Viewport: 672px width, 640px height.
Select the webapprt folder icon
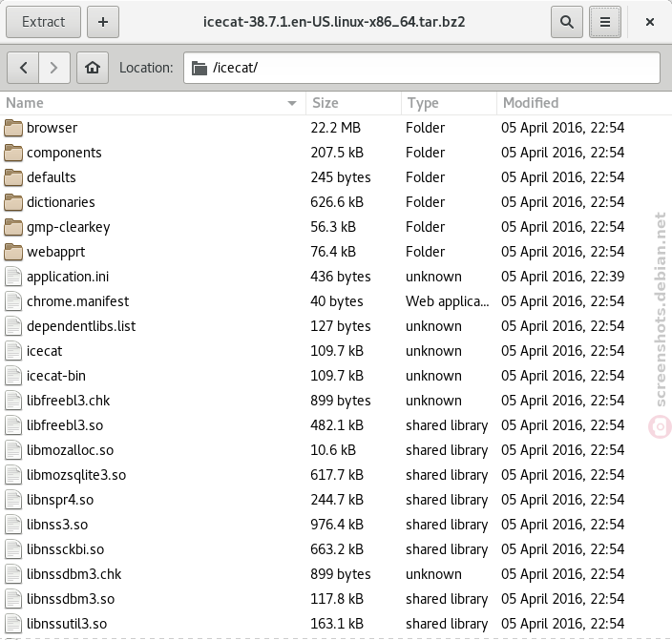click(x=13, y=252)
